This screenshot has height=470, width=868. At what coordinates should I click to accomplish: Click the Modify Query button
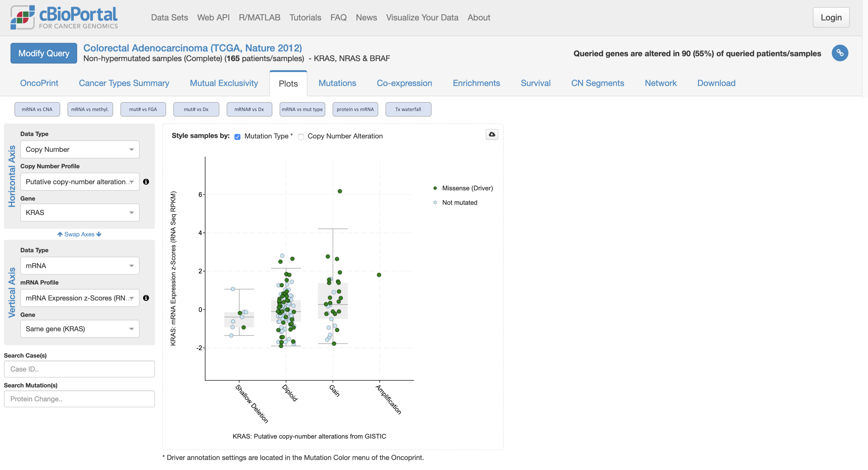point(44,53)
